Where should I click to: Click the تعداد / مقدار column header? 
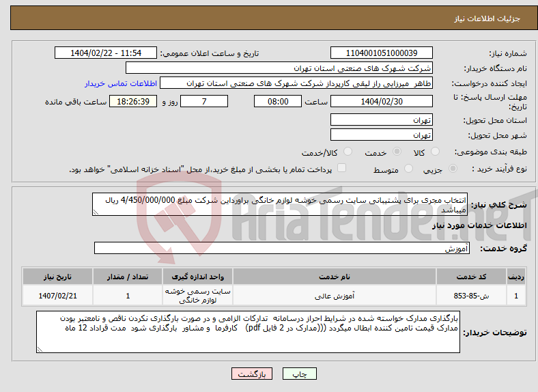coord(128,277)
